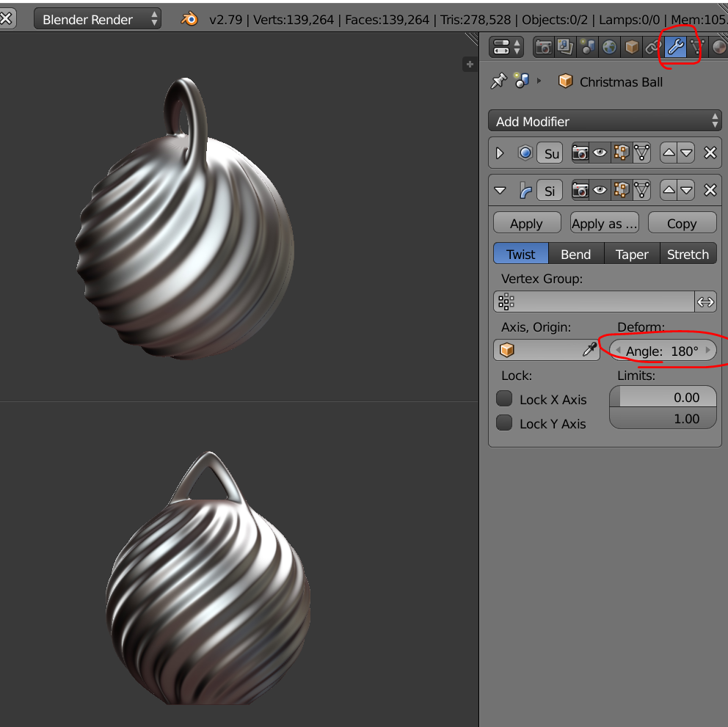Open the Render Layers properties tab

pos(565,47)
